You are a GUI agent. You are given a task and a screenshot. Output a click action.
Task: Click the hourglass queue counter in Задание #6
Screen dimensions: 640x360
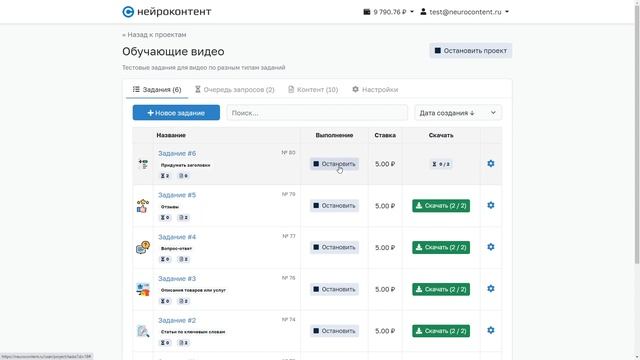(165, 176)
